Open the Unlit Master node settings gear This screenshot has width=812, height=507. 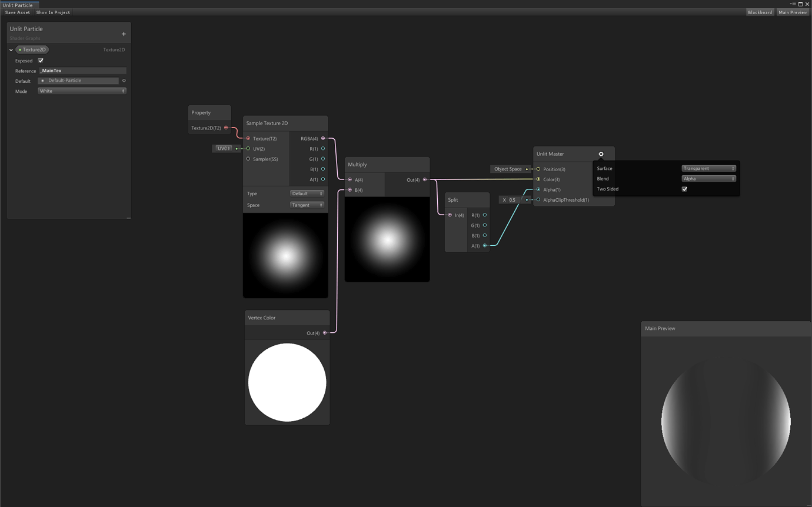coord(600,154)
